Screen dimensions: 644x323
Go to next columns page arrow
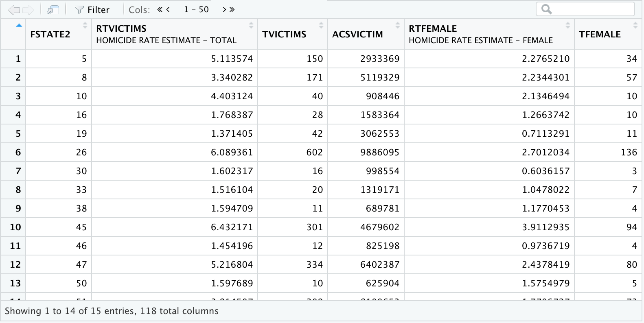[x=224, y=9]
